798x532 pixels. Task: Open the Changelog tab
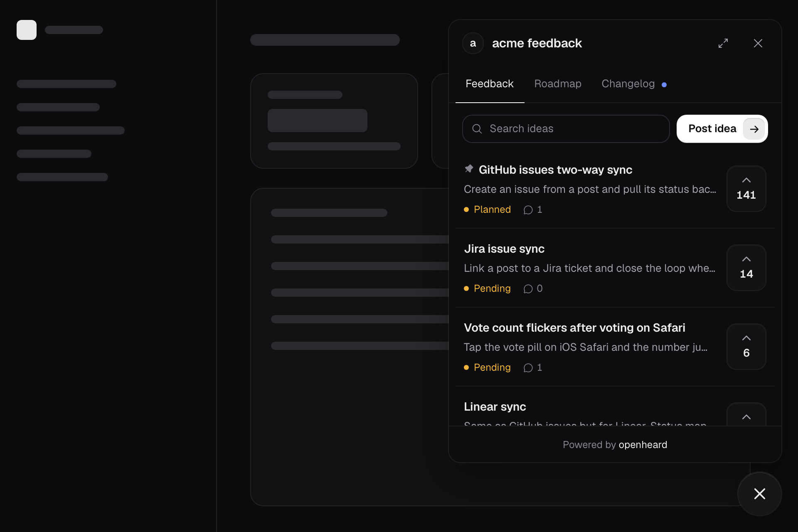628,84
